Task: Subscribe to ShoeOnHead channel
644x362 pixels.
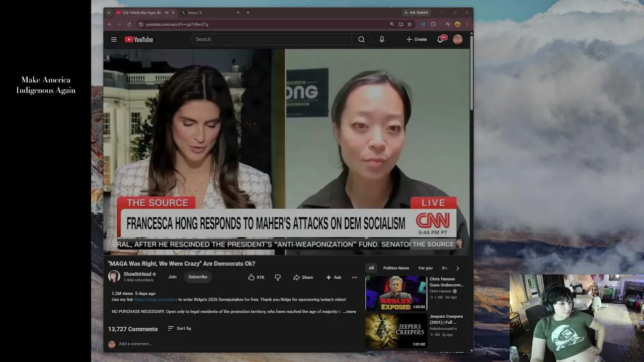Action: [x=198, y=277]
